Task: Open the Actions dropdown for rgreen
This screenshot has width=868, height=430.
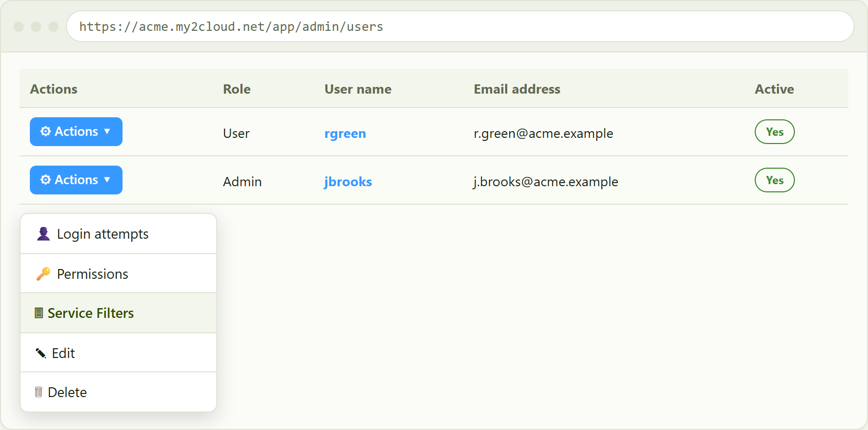Action: click(x=76, y=132)
